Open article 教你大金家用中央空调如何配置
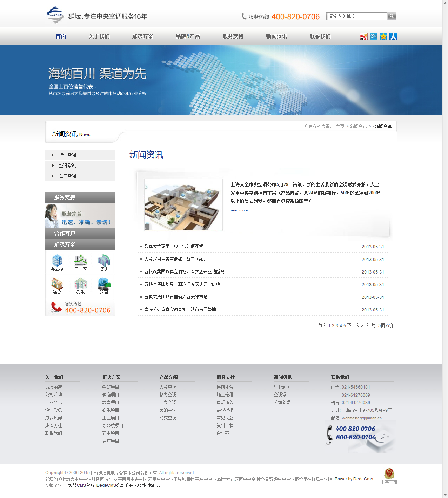 pyautogui.click(x=174, y=247)
